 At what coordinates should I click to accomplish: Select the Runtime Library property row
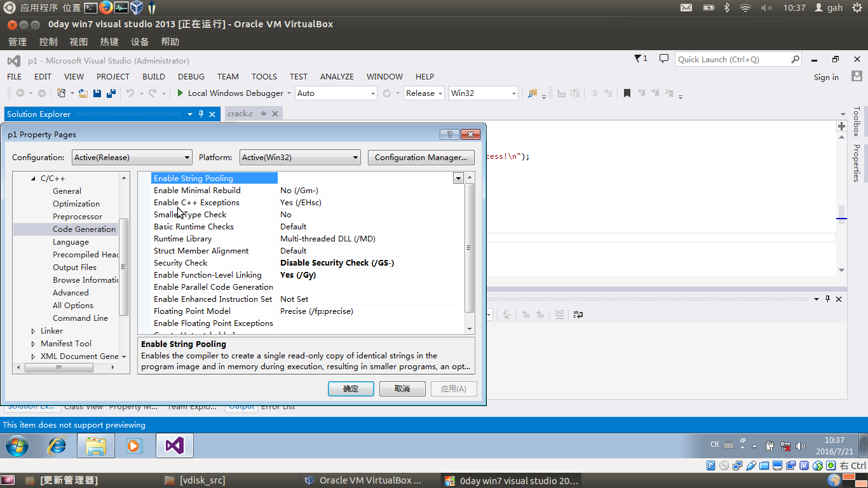click(308, 239)
